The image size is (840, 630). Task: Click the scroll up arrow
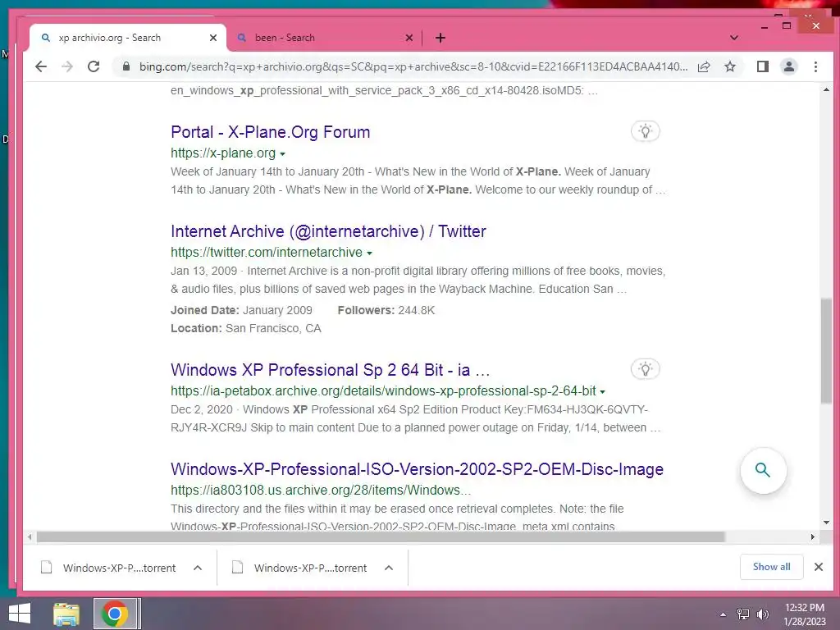(826, 89)
